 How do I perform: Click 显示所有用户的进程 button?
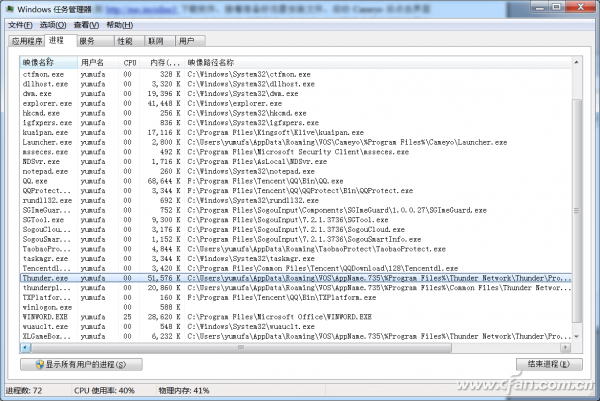82,364
